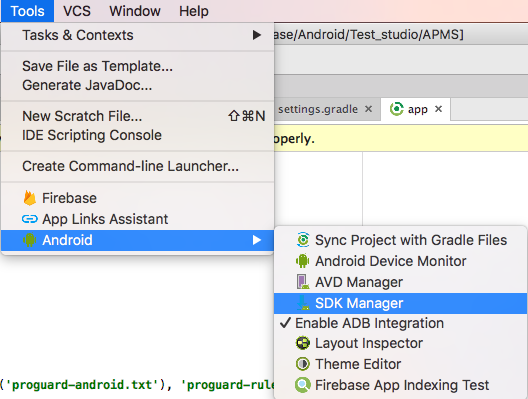Click the Firebase flame icon

[30, 198]
